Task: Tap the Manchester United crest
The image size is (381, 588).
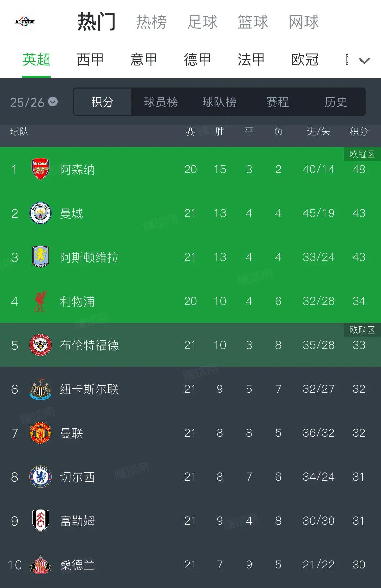Action: (40, 433)
